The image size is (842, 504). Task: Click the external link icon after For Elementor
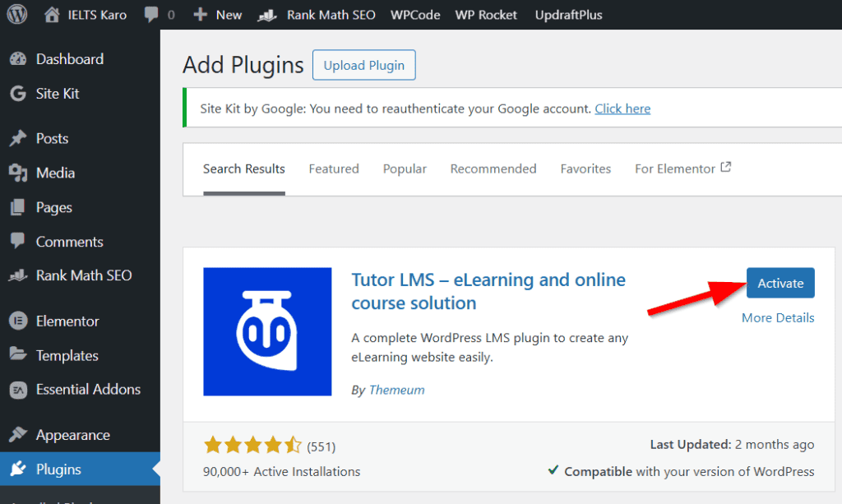click(x=725, y=167)
